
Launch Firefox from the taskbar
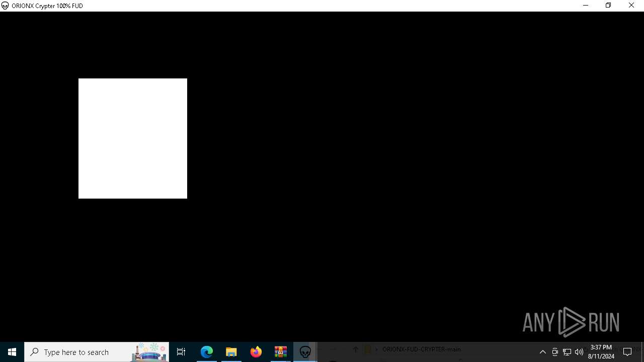point(256,352)
